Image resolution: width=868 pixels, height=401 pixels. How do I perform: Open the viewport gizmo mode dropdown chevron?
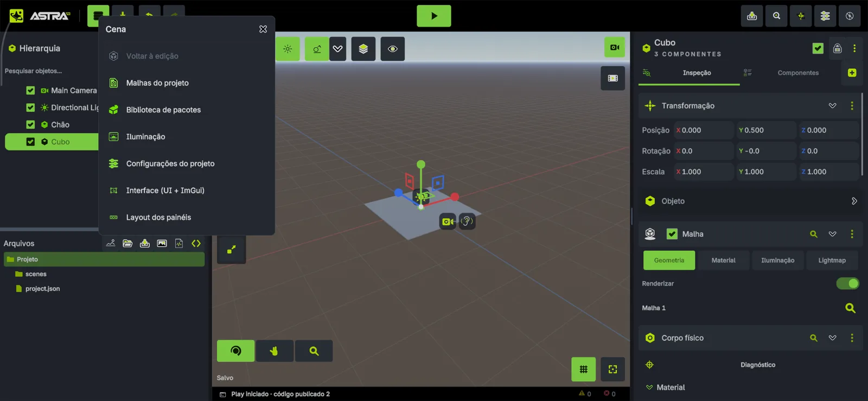coord(337,49)
